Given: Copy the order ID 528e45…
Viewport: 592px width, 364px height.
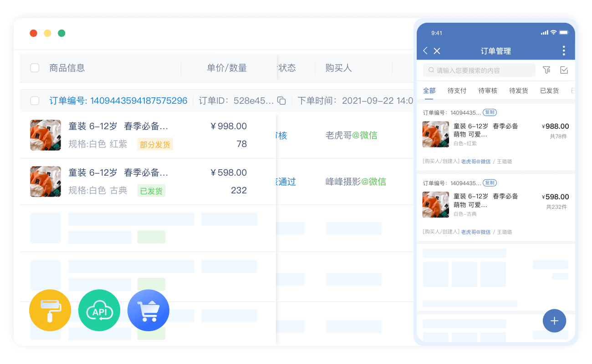Looking at the screenshot, I should [x=281, y=101].
